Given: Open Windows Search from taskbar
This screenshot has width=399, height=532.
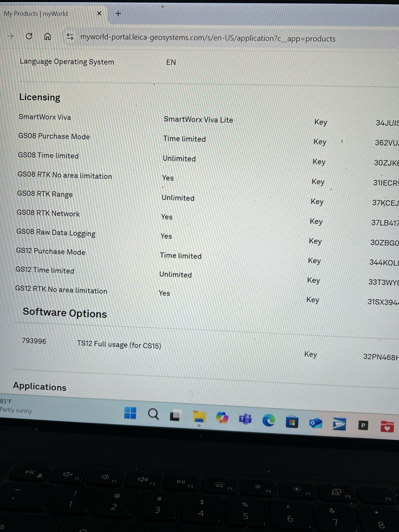Looking at the screenshot, I should pos(153,414).
